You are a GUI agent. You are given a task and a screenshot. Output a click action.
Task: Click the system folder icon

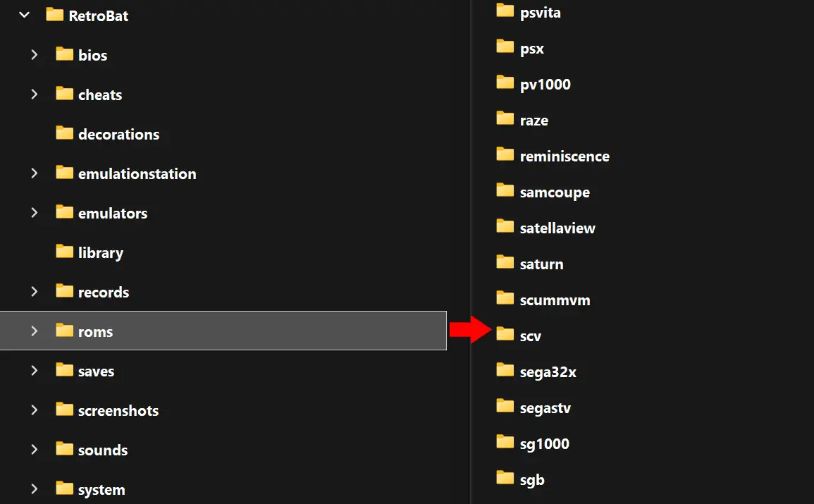click(x=64, y=488)
